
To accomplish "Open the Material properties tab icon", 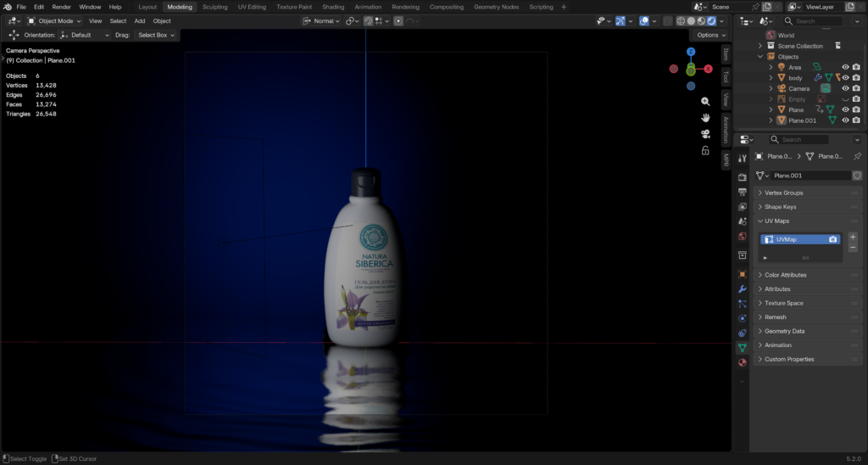I will [x=743, y=362].
